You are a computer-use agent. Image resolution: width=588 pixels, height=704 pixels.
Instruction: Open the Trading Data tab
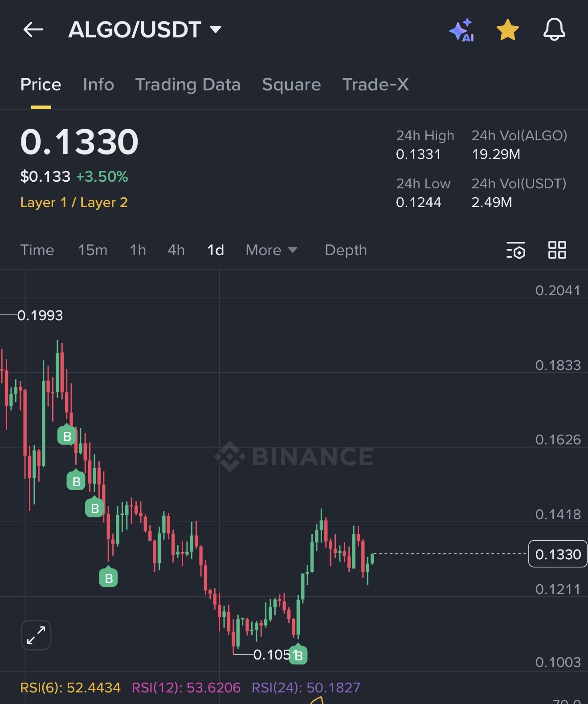point(188,85)
